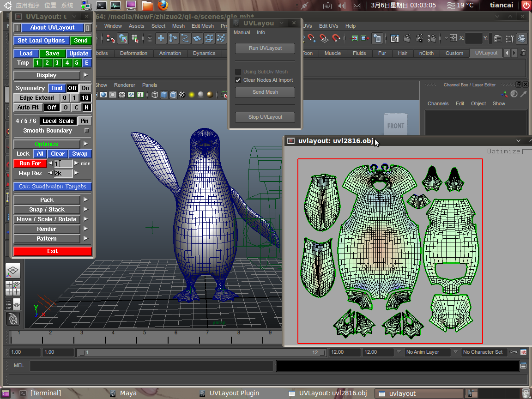The width and height of the screenshot is (532, 399).
Task: Enable textured checker display in viewport
Action: 182,95
